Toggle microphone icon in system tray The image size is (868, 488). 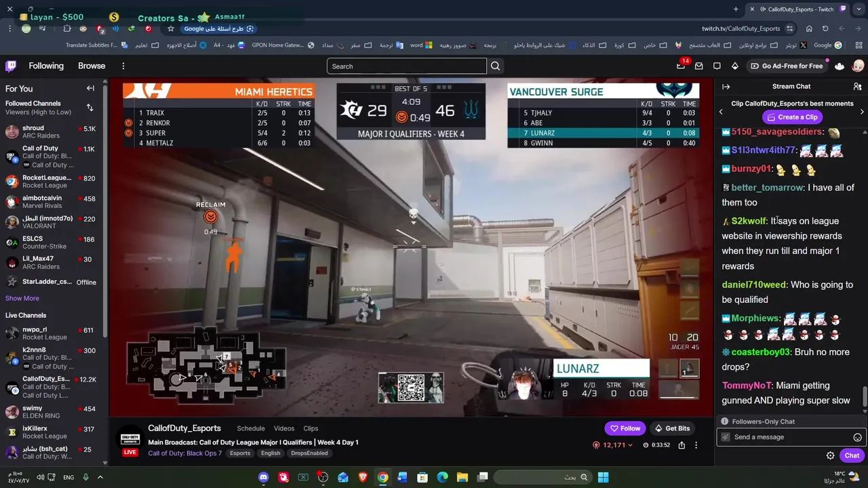pos(85,477)
